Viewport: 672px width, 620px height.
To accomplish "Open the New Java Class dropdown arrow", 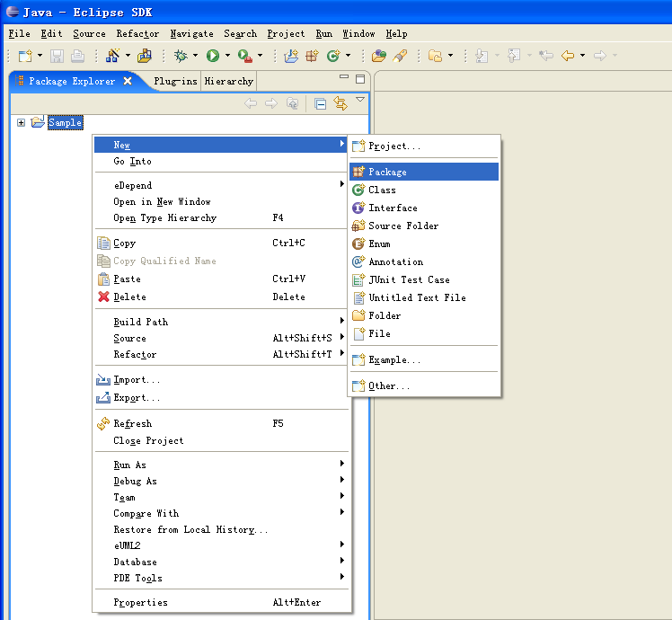I will (348, 56).
